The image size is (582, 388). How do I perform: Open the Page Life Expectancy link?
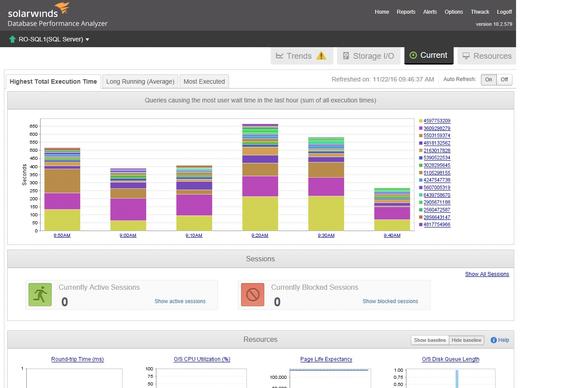click(326, 359)
